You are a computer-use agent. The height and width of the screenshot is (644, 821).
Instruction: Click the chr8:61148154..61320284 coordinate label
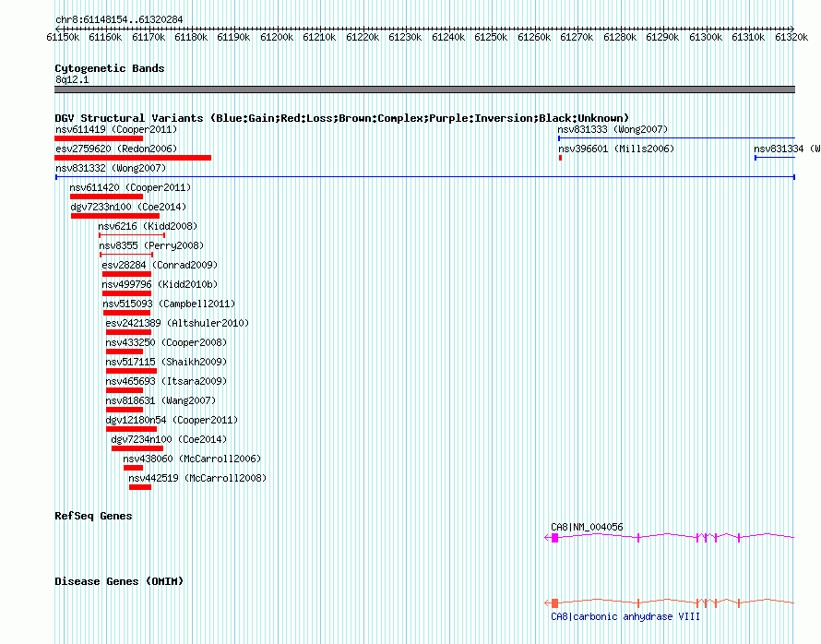coord(119,20)
